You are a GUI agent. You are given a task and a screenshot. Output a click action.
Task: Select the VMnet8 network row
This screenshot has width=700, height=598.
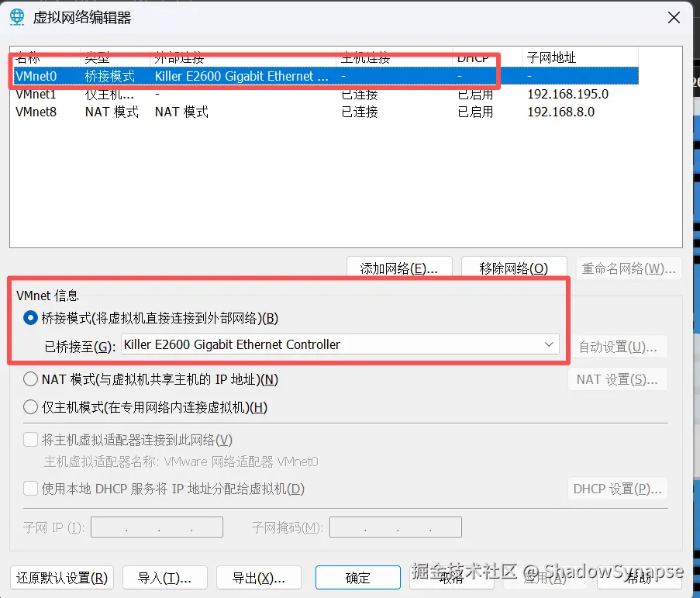tap(326, 112)
